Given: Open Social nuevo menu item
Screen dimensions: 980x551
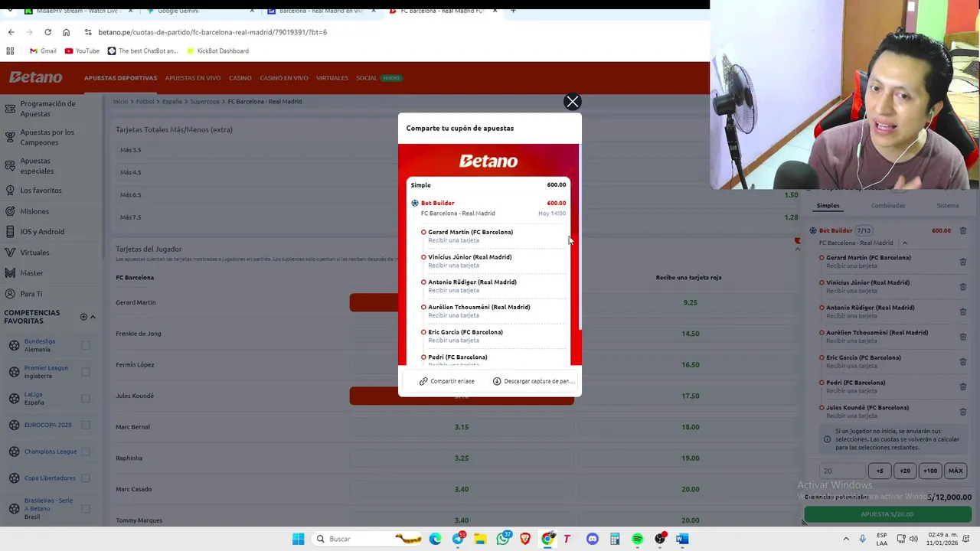Looking at the screenshot, I should (x=379, y=78).
